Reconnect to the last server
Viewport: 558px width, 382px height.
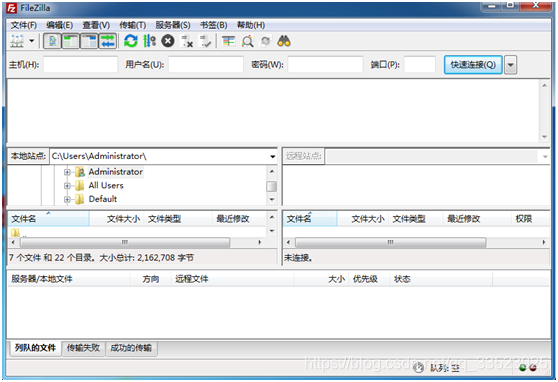tap(205, 41)
